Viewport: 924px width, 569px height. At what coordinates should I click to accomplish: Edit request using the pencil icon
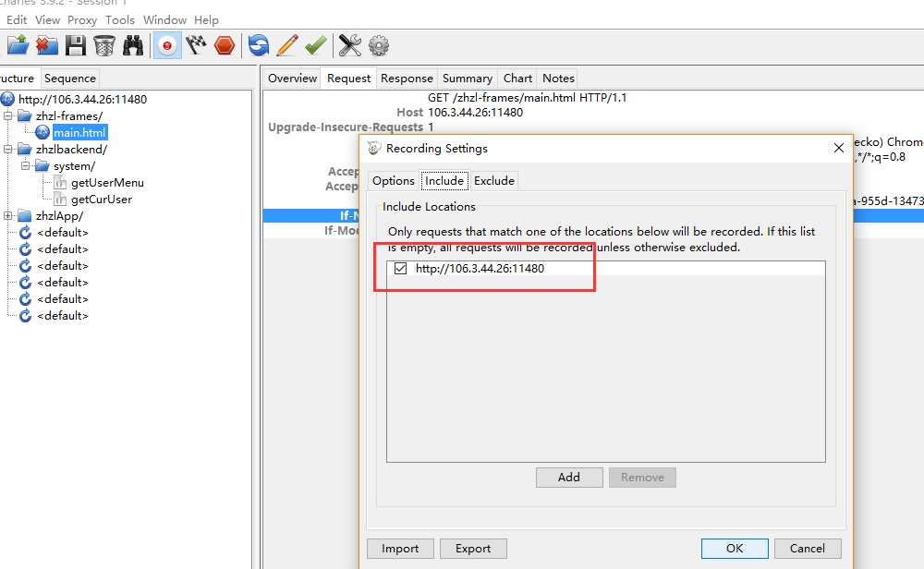tap(287, 45)
